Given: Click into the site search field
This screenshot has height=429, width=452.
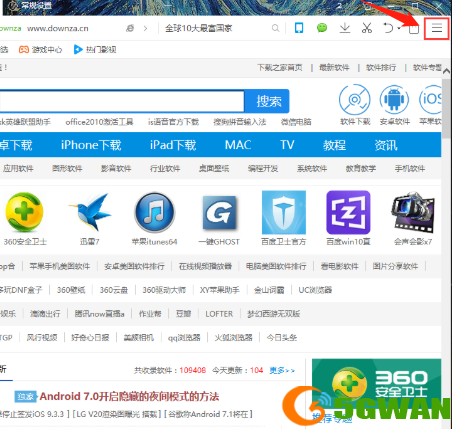Looking at the screenshot, I should 122,101.
